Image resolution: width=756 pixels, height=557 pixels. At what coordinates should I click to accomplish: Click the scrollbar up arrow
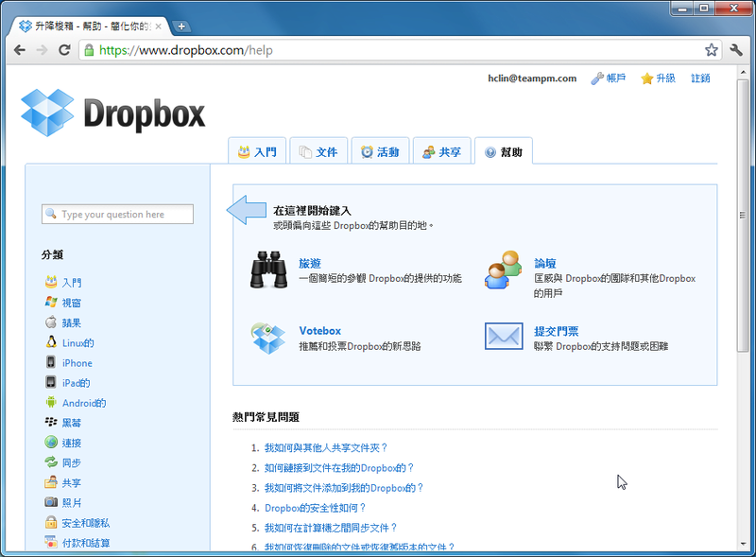(743, 74)
